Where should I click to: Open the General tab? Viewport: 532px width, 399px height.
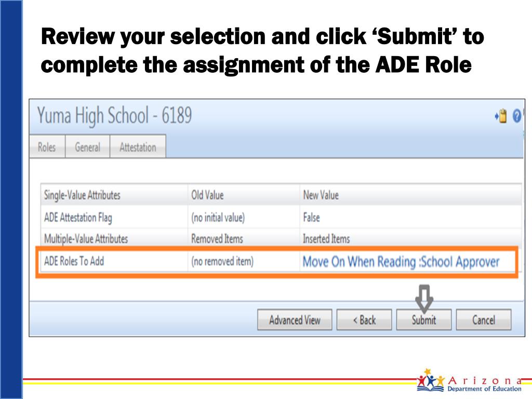(x=87, y=147)
